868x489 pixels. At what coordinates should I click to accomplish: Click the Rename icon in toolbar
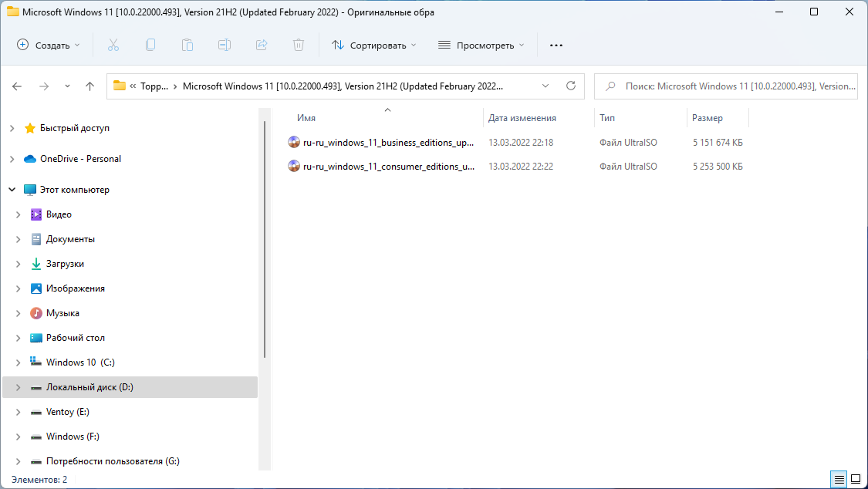tap(225, 46)
